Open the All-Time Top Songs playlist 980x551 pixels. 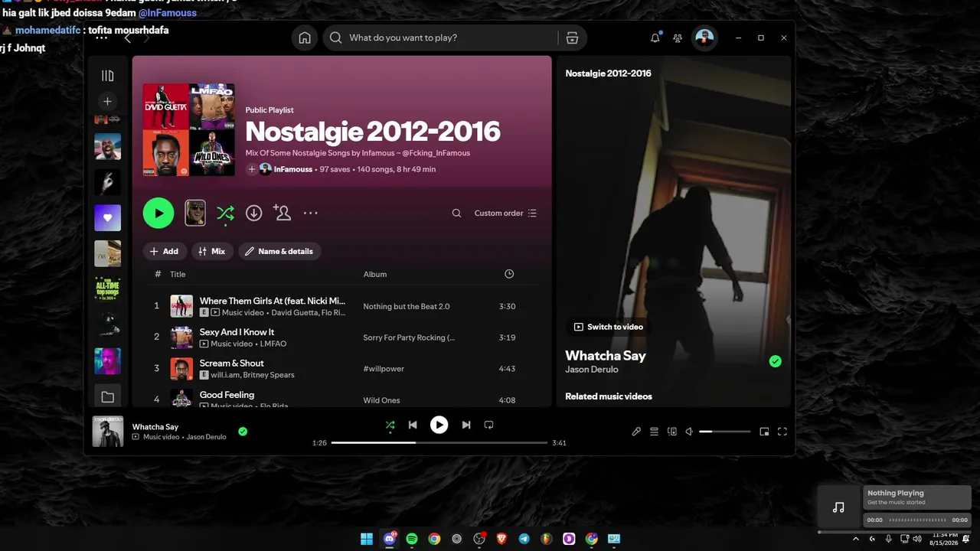pos(107,289)
